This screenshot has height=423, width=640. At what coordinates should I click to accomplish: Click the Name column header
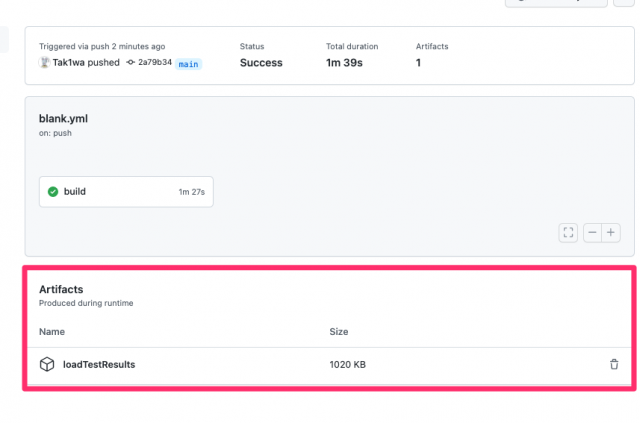click(52, 332)
